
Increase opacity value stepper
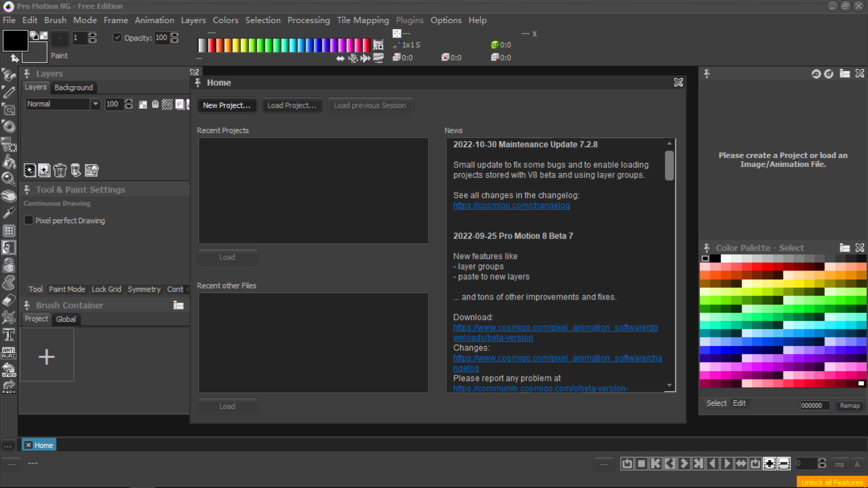coord(175,35)
